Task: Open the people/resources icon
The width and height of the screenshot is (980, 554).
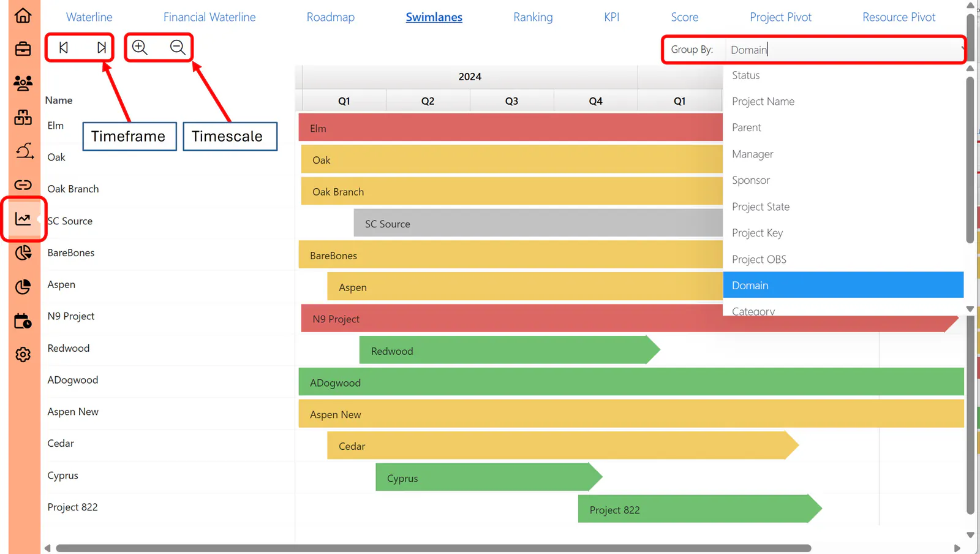Action: coord(23,83)
